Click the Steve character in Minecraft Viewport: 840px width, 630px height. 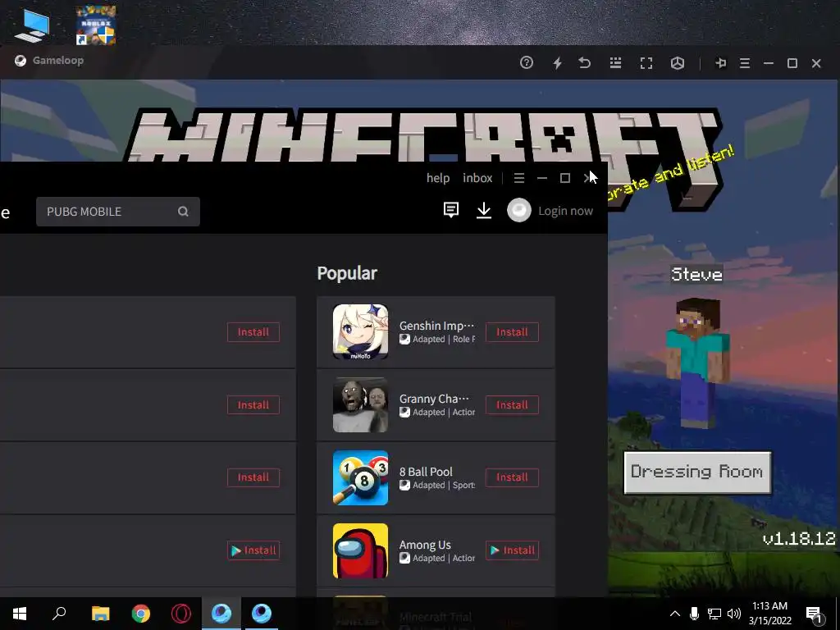click(x=697, y=363)
